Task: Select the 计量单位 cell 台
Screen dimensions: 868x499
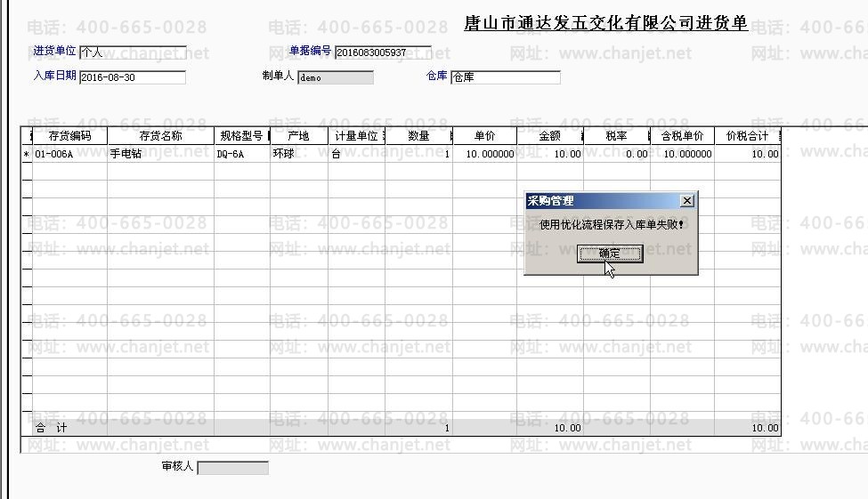Action: tap(356, 154)
